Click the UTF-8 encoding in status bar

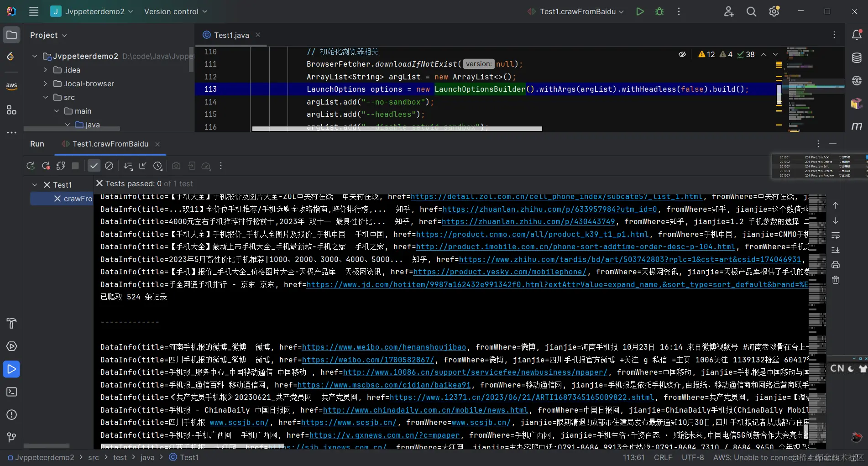click(x=693, y=457)
